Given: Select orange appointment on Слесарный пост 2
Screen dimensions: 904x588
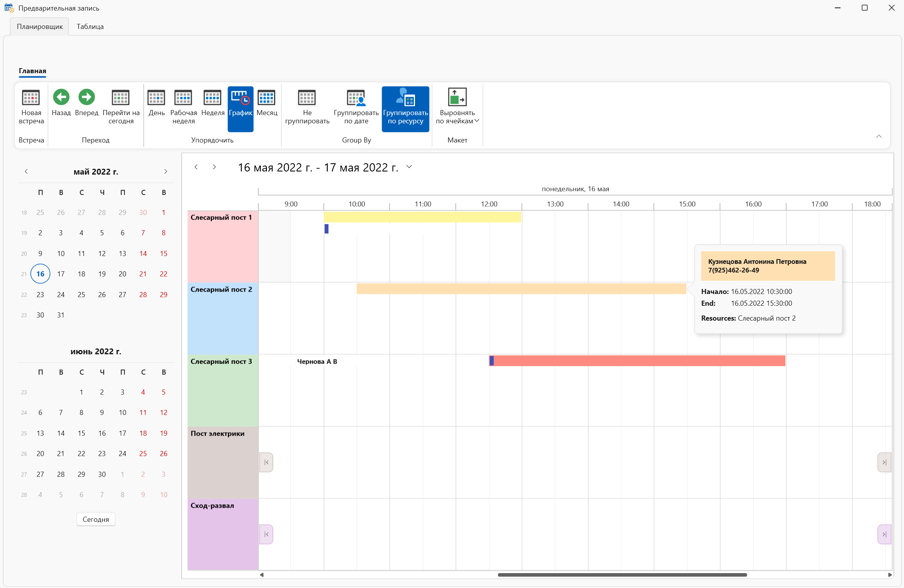Looking at the screenshot, I should (x=521, y=289).
